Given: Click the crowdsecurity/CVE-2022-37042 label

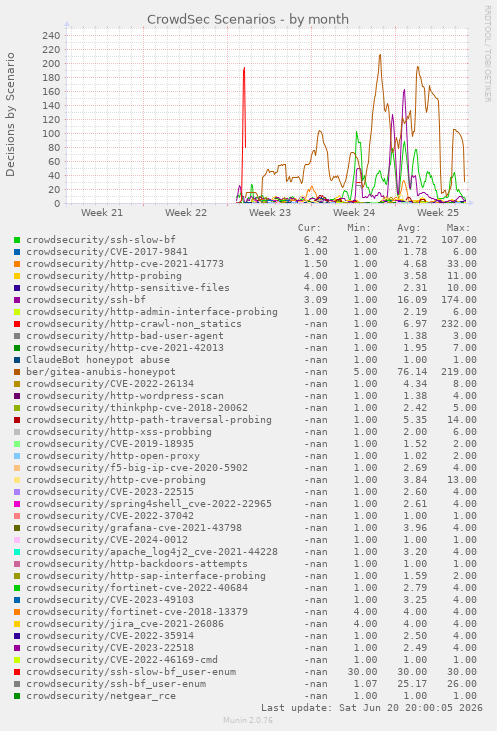Looking at the screenshot, I should (110, 516).
